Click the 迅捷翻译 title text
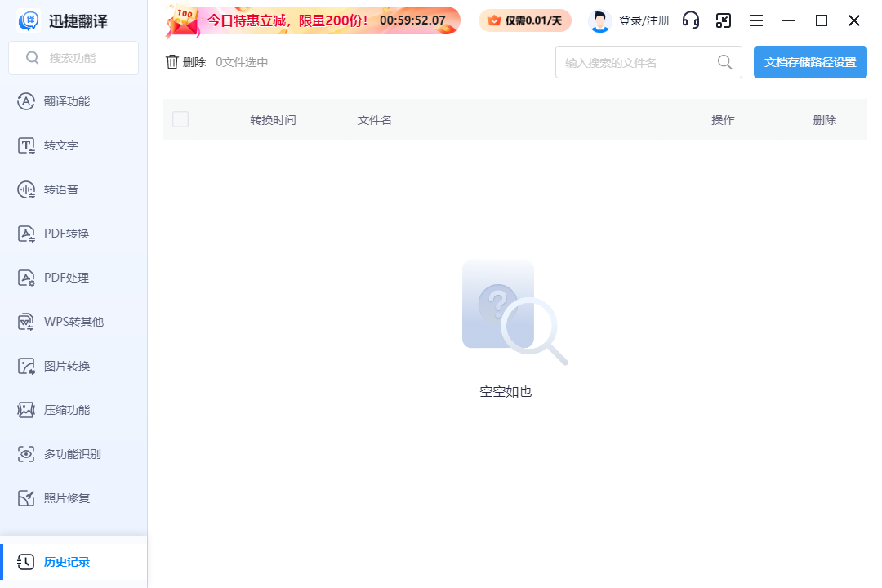Viewport: 882px width, 588px height. (x=78, y=21)
